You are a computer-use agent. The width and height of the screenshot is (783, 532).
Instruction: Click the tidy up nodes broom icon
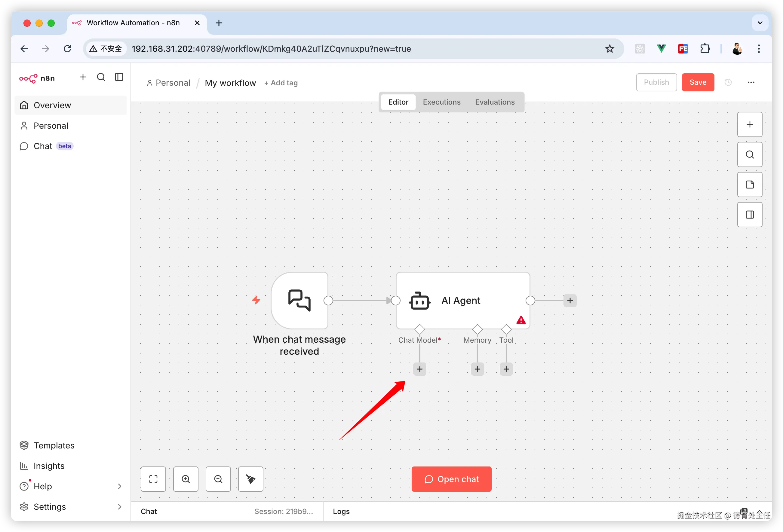click(x=250, y=479)
